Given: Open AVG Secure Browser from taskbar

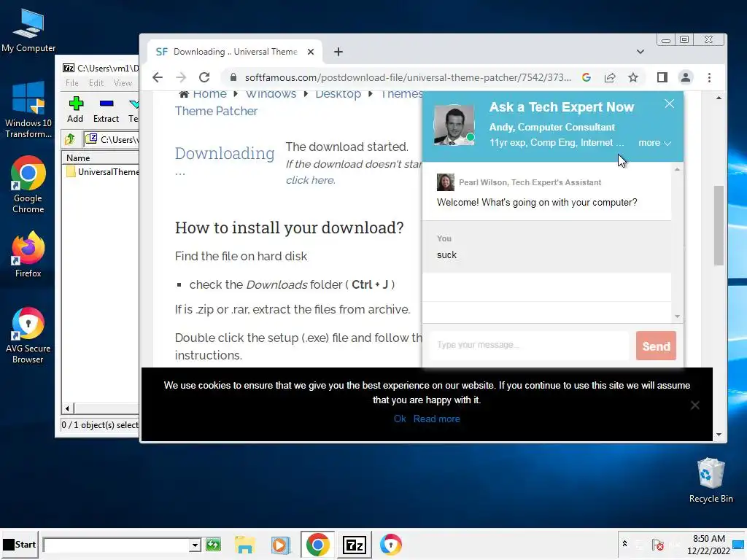Looking at the screenshot, I should tap(391, 545).
